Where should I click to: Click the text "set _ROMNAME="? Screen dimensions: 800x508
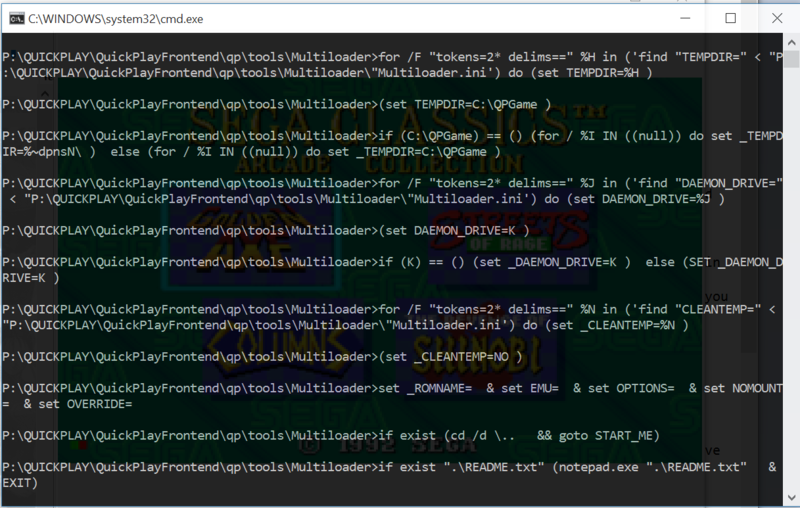coord(425,388)
